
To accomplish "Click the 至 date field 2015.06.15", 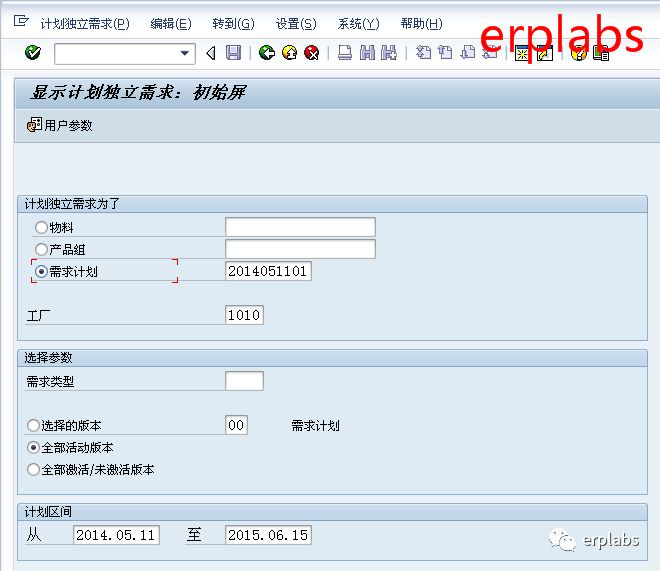I will click(x=268, y=535).
